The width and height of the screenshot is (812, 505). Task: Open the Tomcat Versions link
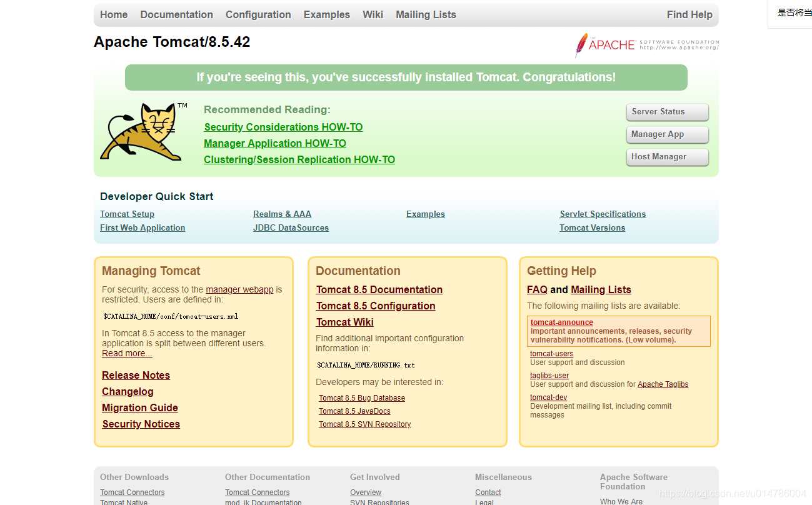(x=593, y=227)
